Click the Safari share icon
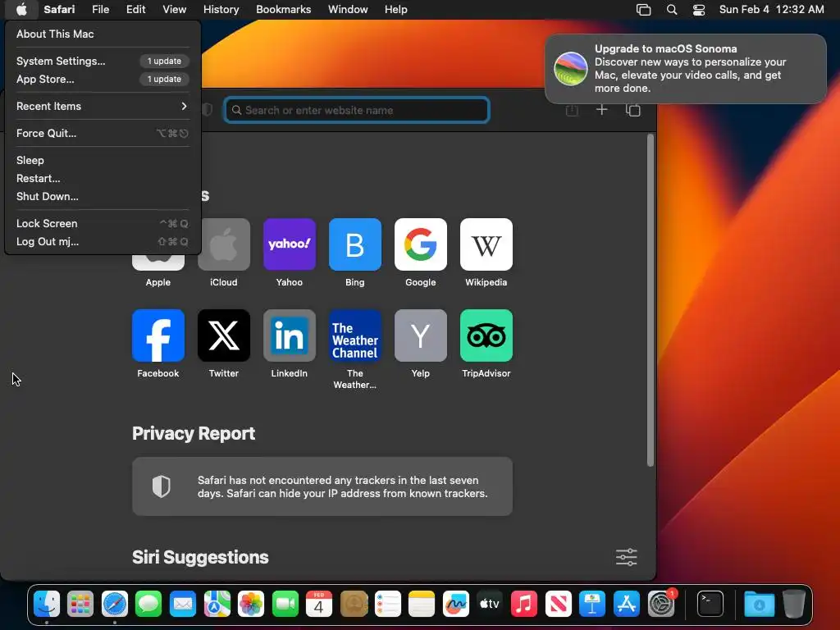 [x=572, y=110]
